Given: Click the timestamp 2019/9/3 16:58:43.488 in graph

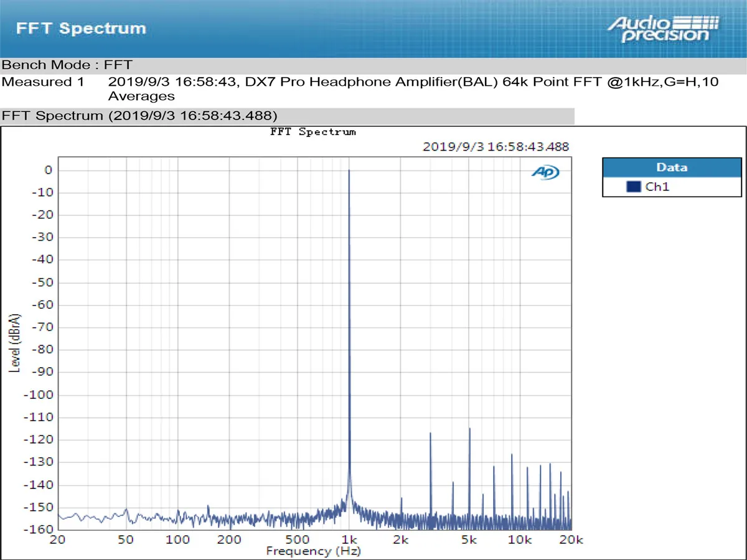Looking at the screenshot, I should (496, 147).
